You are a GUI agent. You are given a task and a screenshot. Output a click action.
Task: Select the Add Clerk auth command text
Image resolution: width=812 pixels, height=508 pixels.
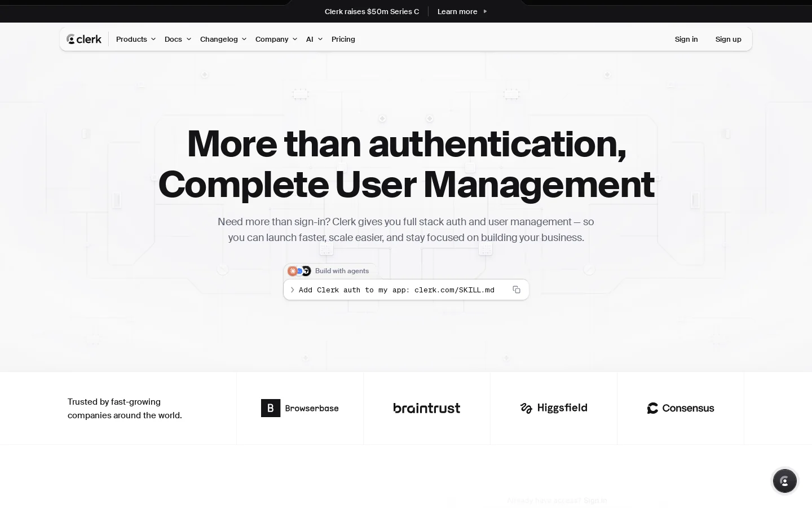(396, 290)
